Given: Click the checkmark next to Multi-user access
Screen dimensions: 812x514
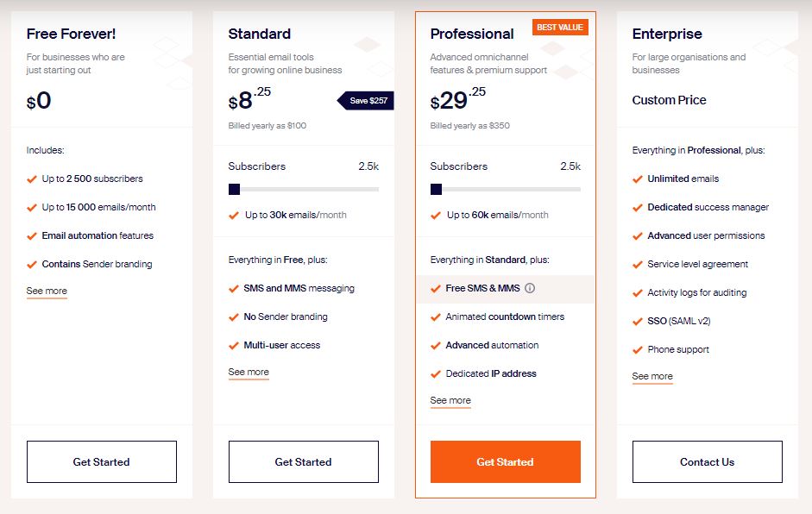Looking at the screenshot, I should pos(233,346).
